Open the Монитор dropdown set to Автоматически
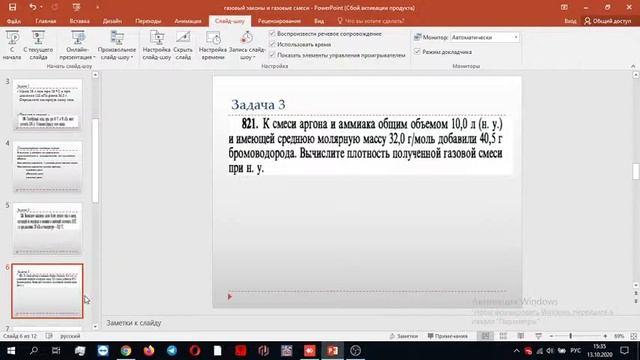 click(484, 37)
